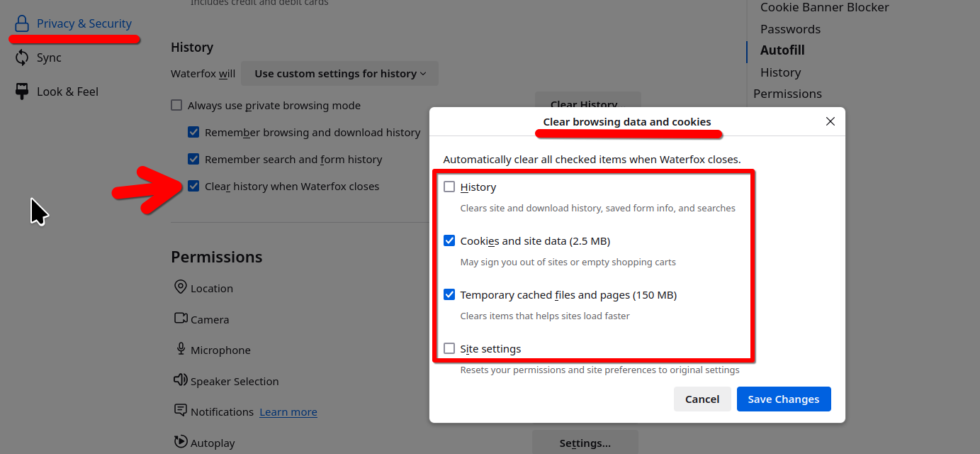The width and height of the screenshot is (980, 454).
Task: Expand Use custom settings for history dropdown
Action: [340, 74]
